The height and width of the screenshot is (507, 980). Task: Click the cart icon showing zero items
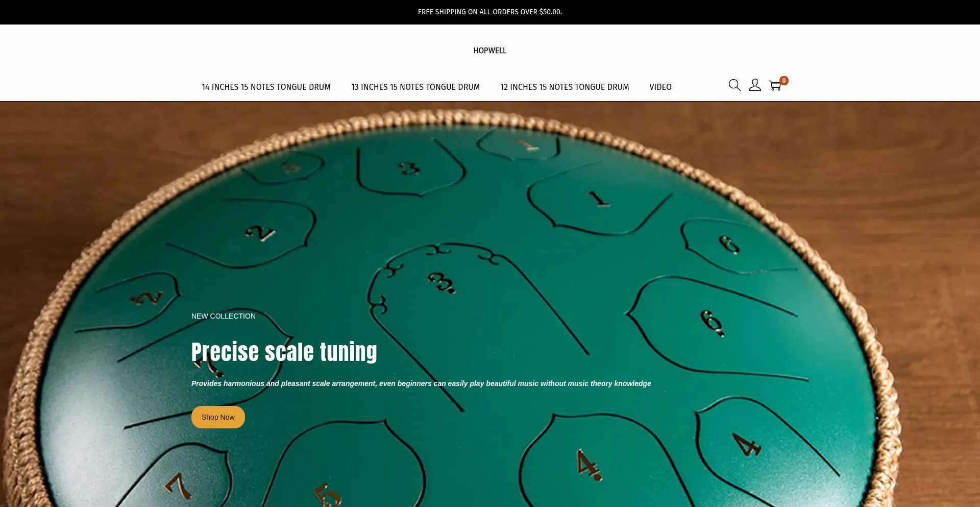point(775,86)
